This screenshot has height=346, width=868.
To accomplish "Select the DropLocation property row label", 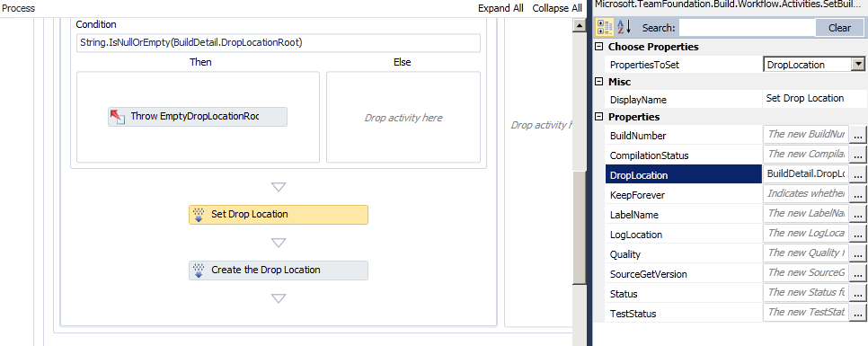I will tap(684, 175).
